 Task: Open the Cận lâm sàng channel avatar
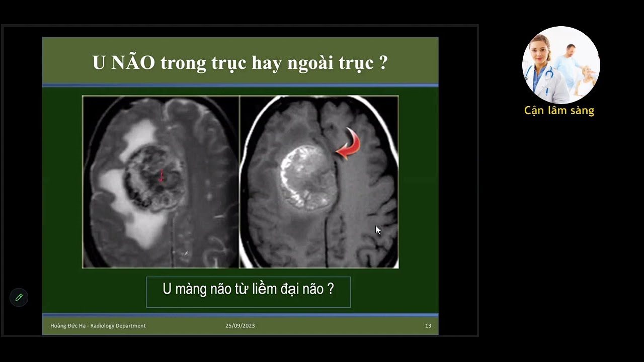coord(561,65)
